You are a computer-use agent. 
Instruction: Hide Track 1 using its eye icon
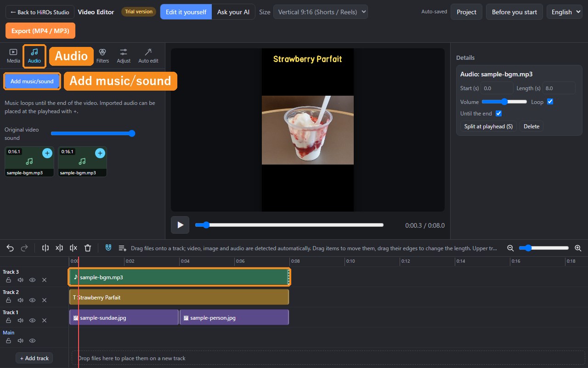[x=32, y=320]
